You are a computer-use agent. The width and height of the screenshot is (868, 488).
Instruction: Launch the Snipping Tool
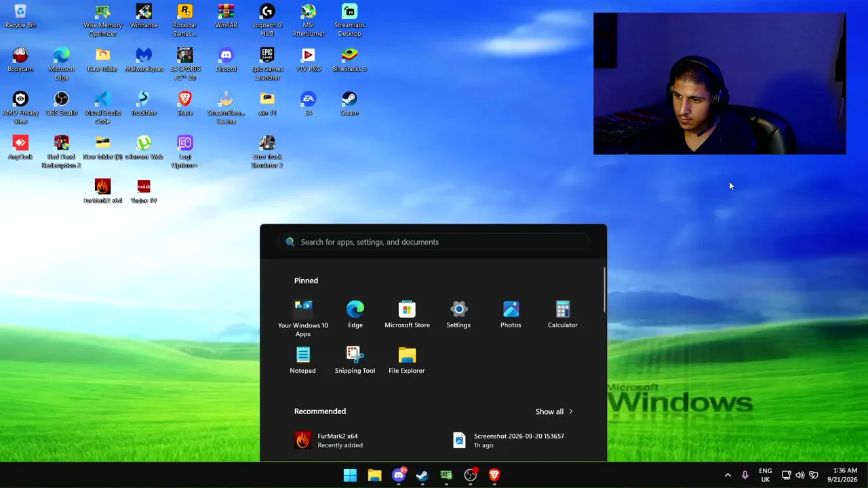(x=355, y=361)
